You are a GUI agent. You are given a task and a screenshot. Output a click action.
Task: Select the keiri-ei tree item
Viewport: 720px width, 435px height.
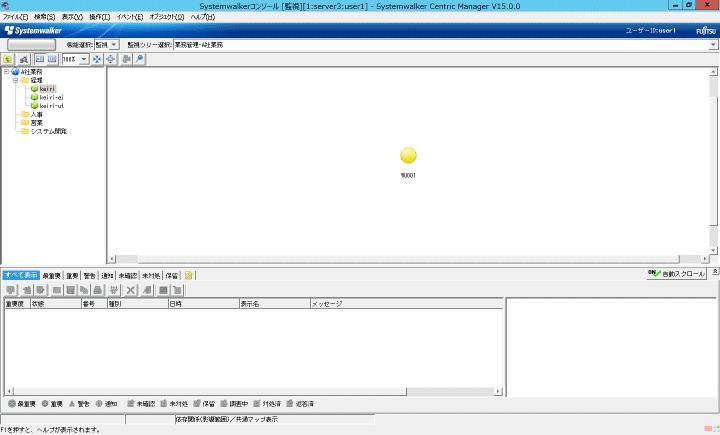click(x=51, y=97)
